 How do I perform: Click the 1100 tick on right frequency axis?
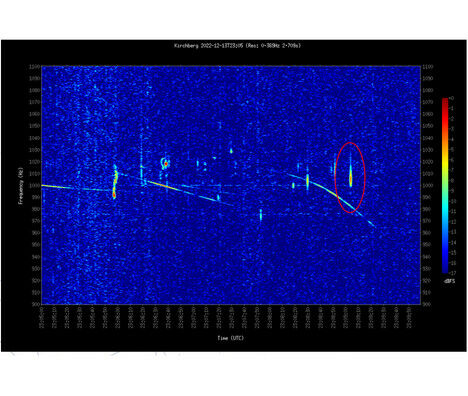click(428, 67)
